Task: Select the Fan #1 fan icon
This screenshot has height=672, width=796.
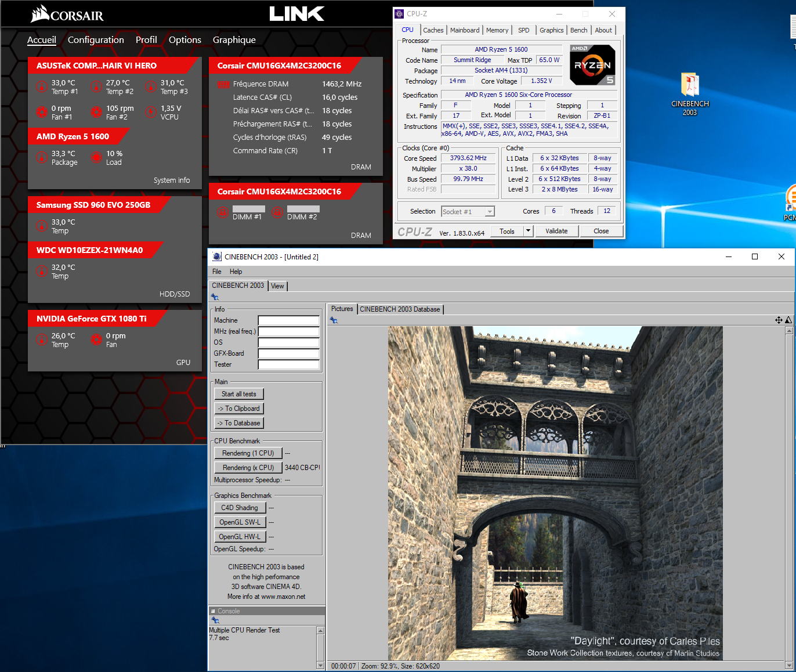Action: pyautogui.click(x=42, y=113)
